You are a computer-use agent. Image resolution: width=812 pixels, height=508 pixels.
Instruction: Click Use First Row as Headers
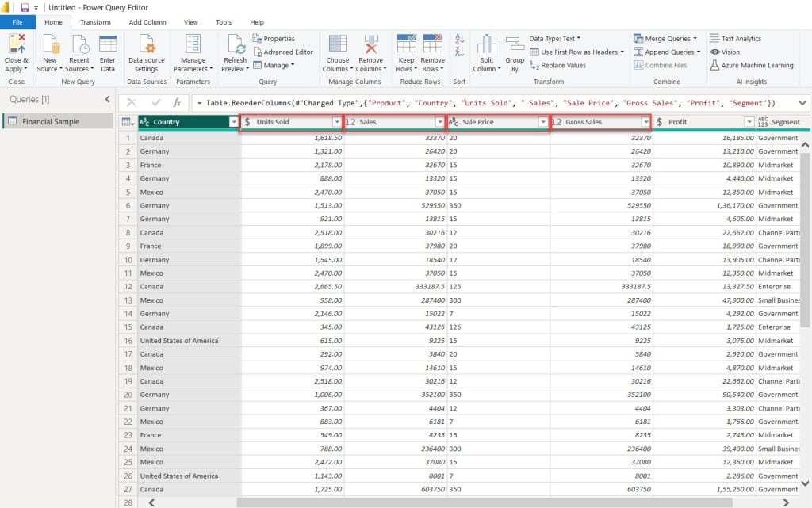tap(577, 52)
